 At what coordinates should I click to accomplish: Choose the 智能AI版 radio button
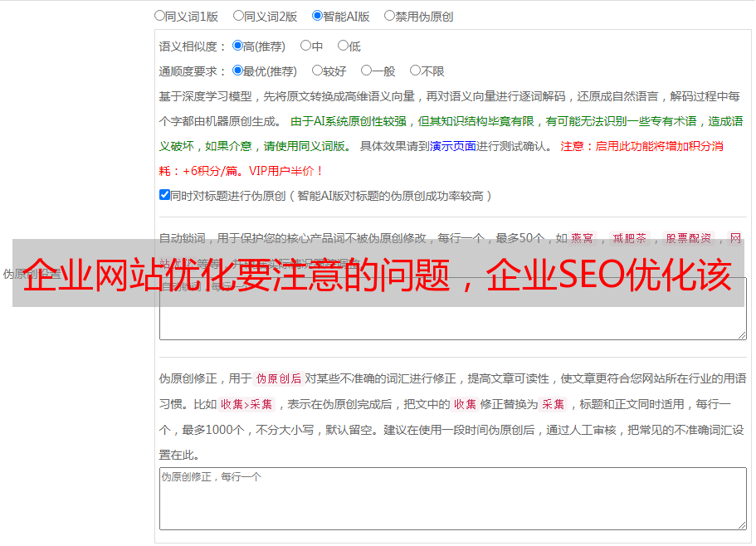click(317, 16)
